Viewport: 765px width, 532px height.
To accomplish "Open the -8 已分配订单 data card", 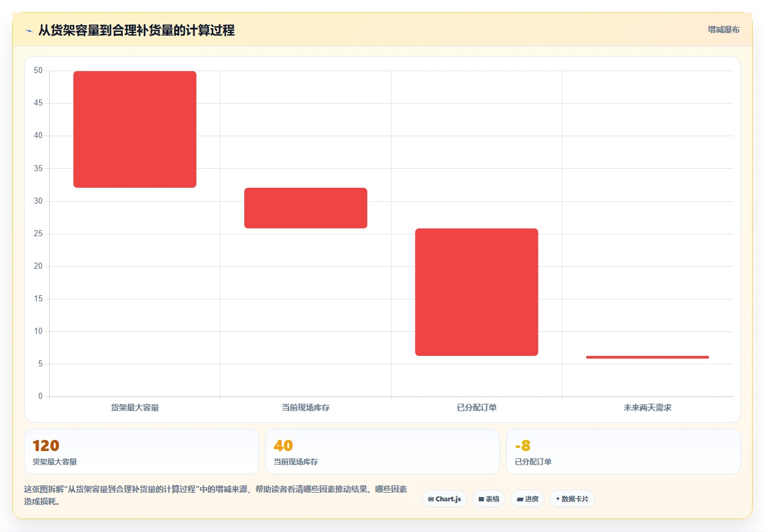I will click(623, 452).
